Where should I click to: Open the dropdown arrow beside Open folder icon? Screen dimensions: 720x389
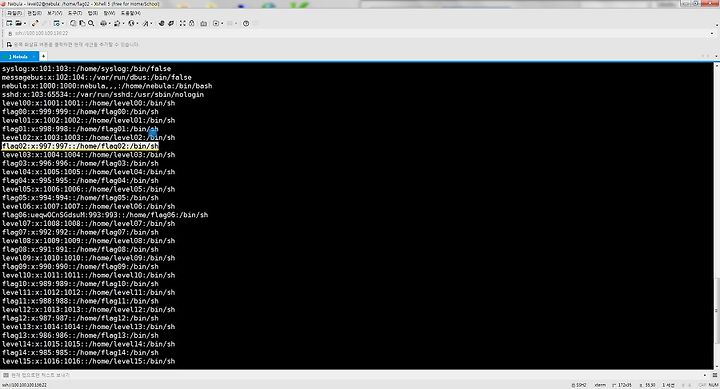point(25,23)
